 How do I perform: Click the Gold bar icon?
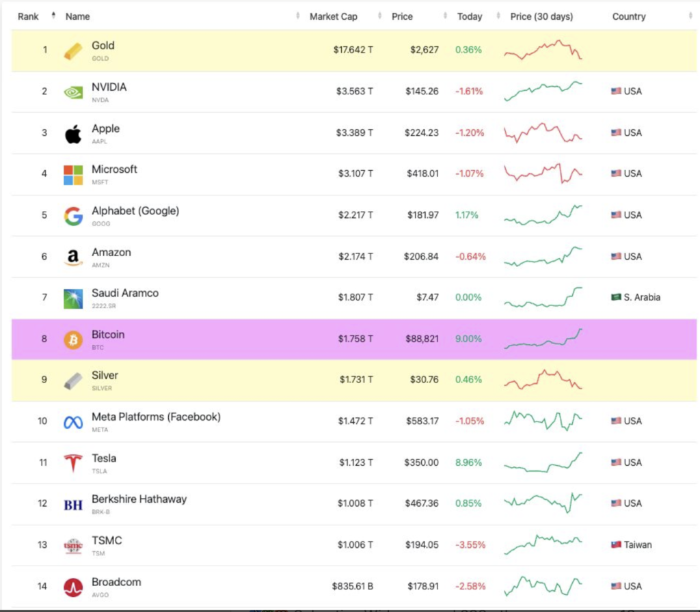click(72, 51)
